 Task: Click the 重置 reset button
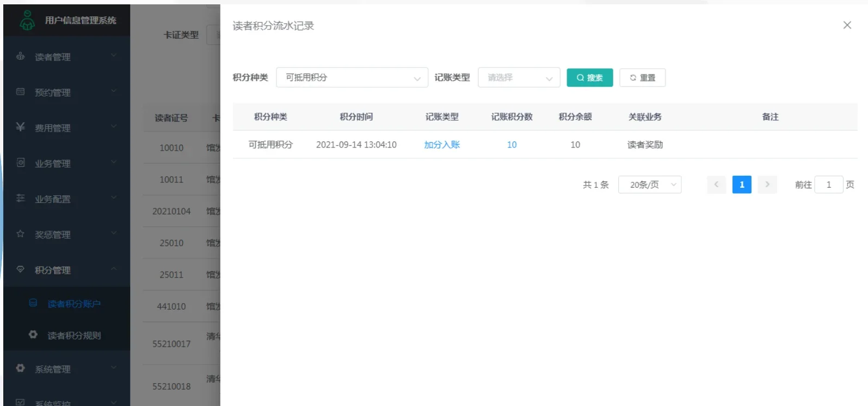pos(642,77)
